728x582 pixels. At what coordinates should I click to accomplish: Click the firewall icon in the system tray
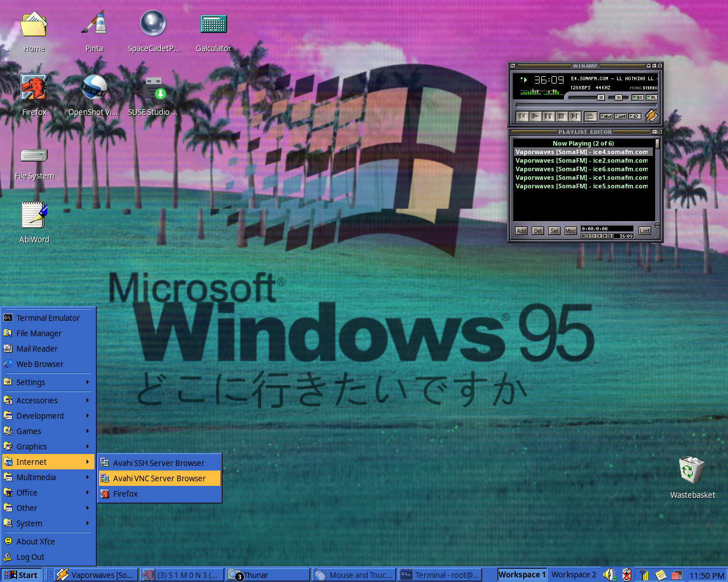click(676, 575)
